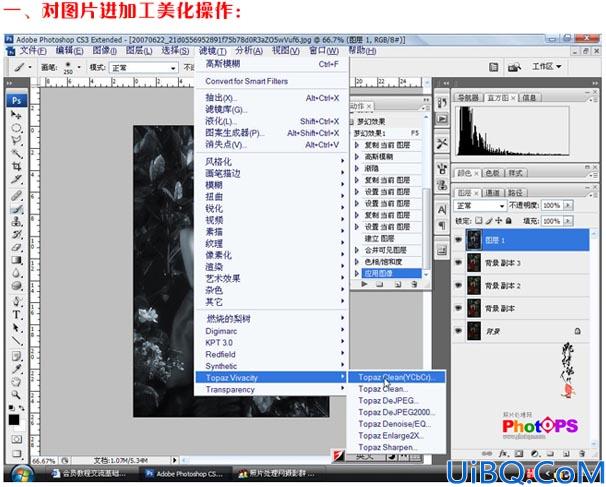Open the brush preset picker arrow
Screen dimensions: 606x487
click(79, 67)
